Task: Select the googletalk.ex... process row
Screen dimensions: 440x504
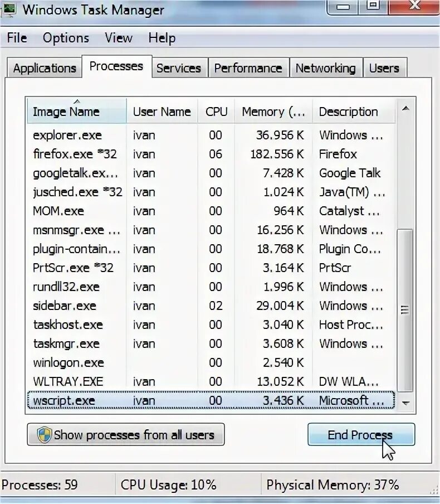Action: 211,173
